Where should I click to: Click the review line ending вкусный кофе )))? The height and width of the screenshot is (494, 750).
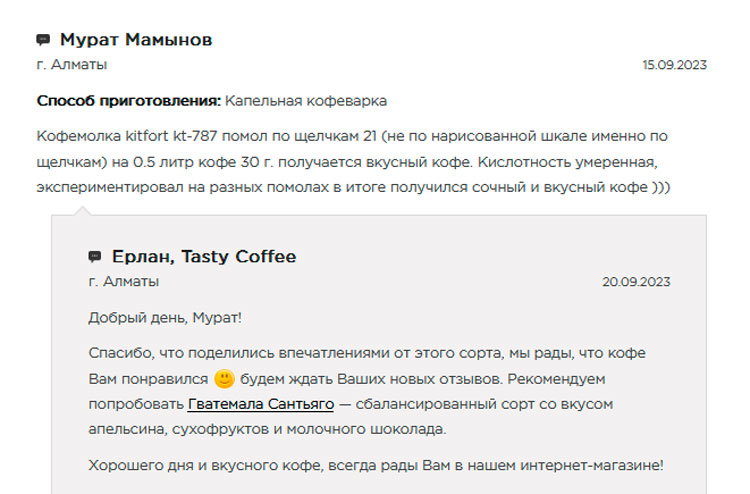[353, 187]
